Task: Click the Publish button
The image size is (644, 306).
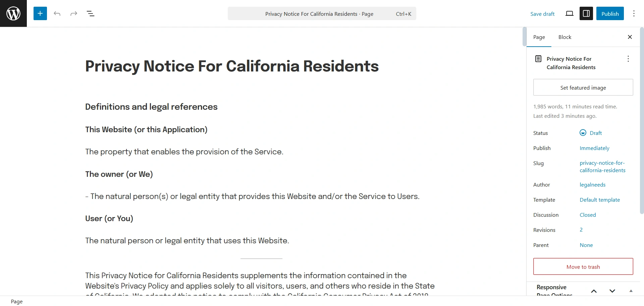Action: (610, 13)
